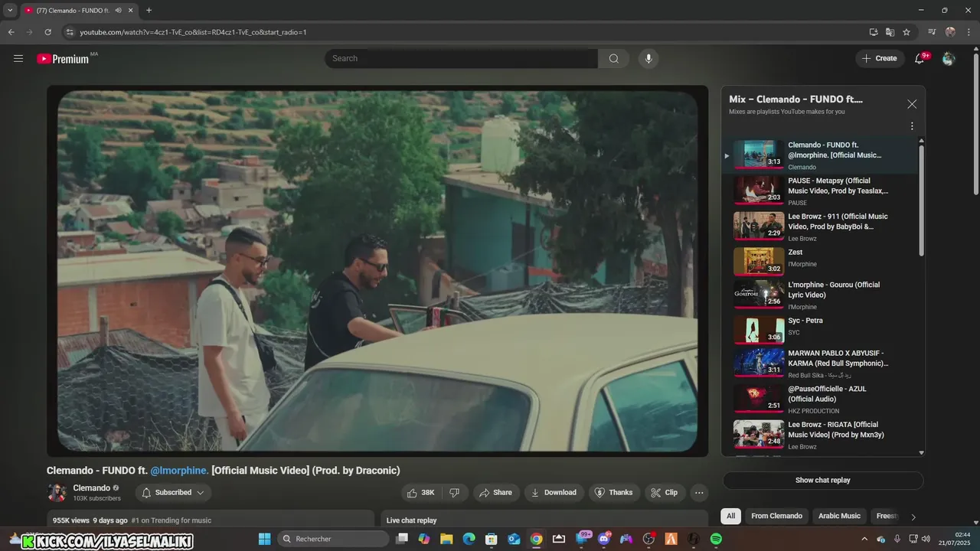Open the @lmorphine. mention in title
Viewport: 980px width, 551px height.
[x=179, y=471]
